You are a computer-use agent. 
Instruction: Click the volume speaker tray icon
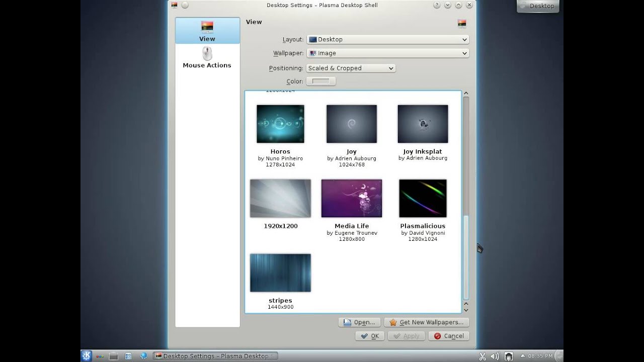pyautogui.click(x=495, y=356)
